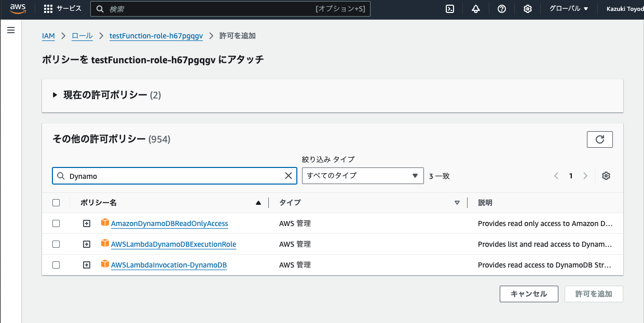Click AWS 管理 in AmazonDynamoDBReadOnlyAccess row
Image resolution: width=644 pixels, height=323 pixels.
pyautogui.click(x=295, y=223)
